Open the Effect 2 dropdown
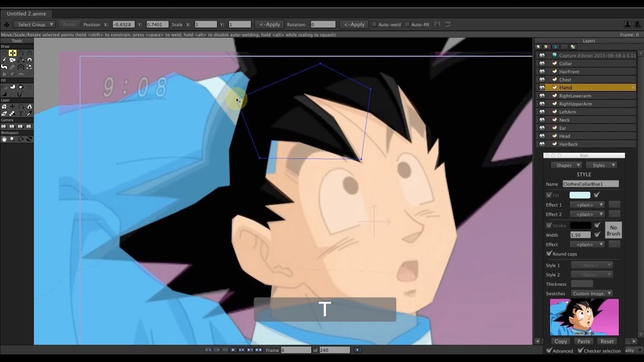This screenshot has width=644, height=362. click(x=587, y=214)
